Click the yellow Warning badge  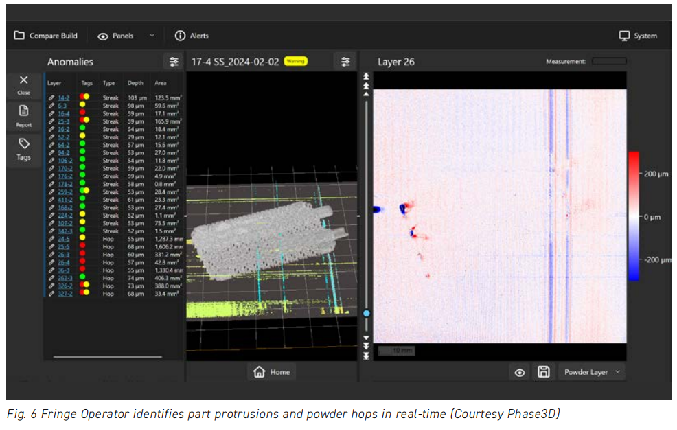click(296, 61)
